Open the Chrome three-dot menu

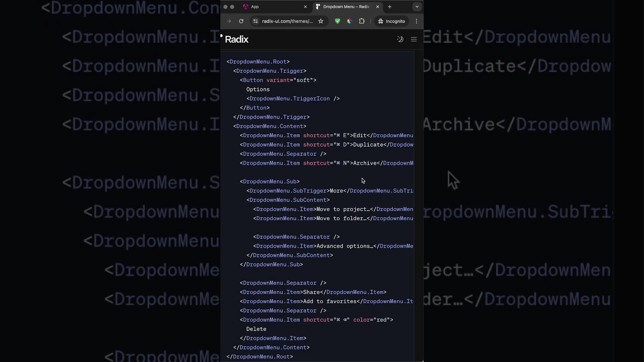pos(416,21)
